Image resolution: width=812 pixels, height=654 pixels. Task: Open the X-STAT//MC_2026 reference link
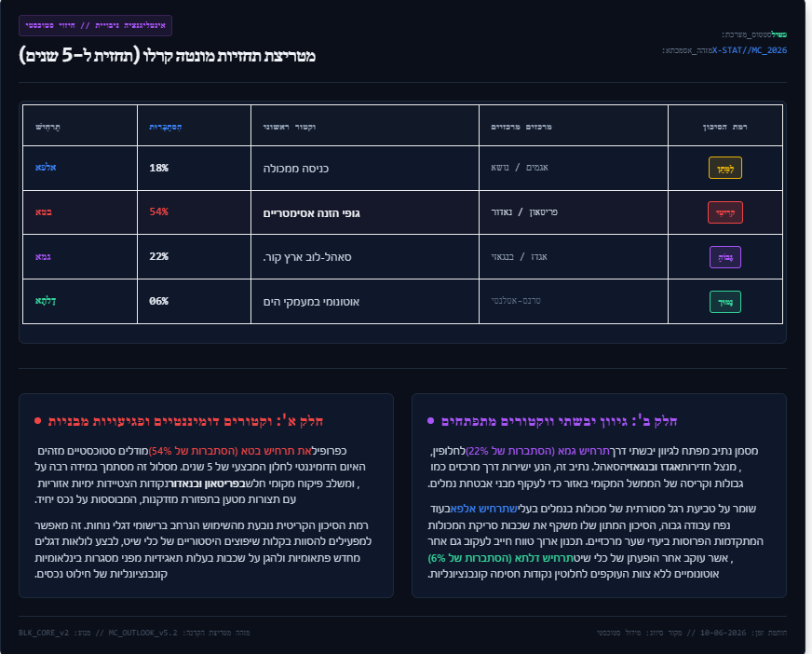[750, 50]
